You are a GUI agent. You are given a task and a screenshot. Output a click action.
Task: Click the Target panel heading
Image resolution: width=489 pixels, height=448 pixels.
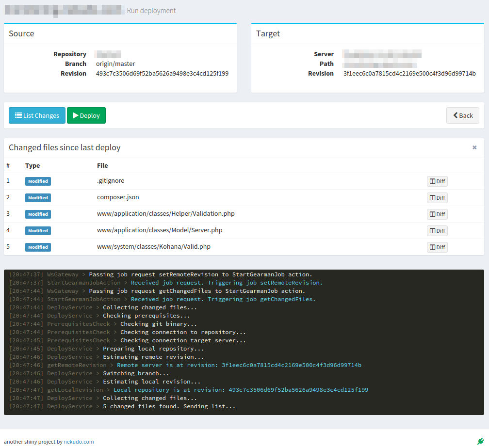point(268,33)
